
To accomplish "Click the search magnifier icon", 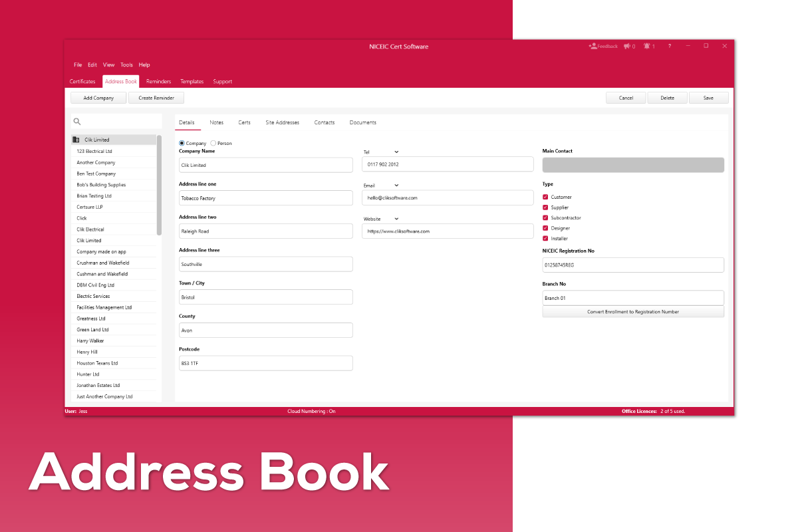I will [x=77, y=122].
